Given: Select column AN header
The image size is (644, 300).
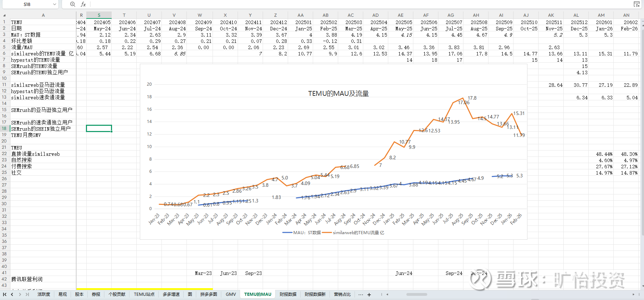Looking at the screenshot, I should coord(626,15).
